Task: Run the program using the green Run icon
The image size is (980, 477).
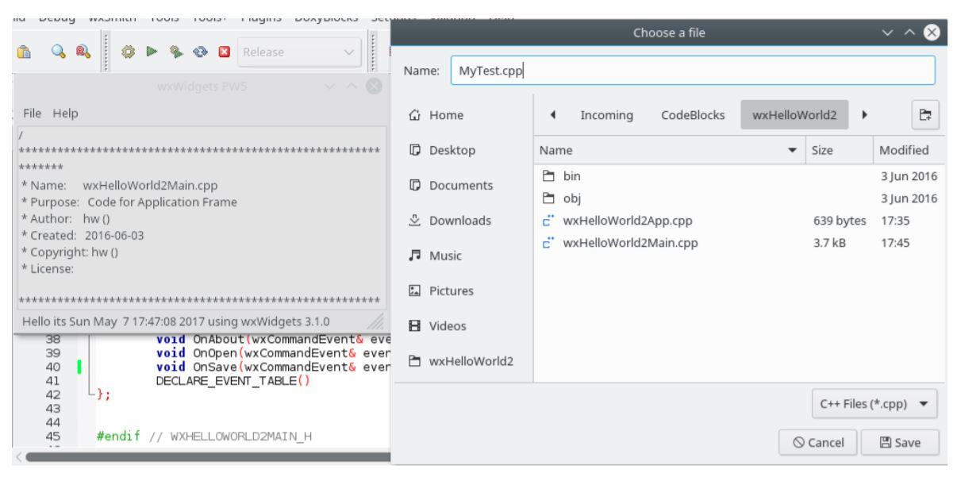Action: coord(151,52)
